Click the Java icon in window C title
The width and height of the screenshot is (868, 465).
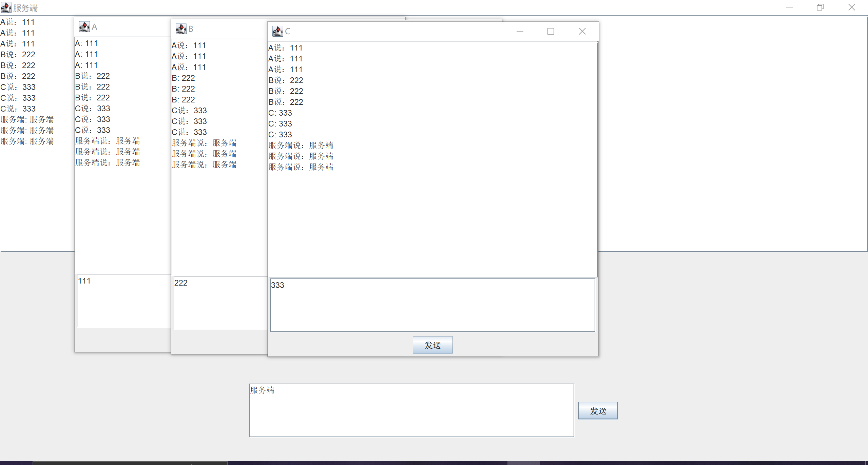point(277,31)
